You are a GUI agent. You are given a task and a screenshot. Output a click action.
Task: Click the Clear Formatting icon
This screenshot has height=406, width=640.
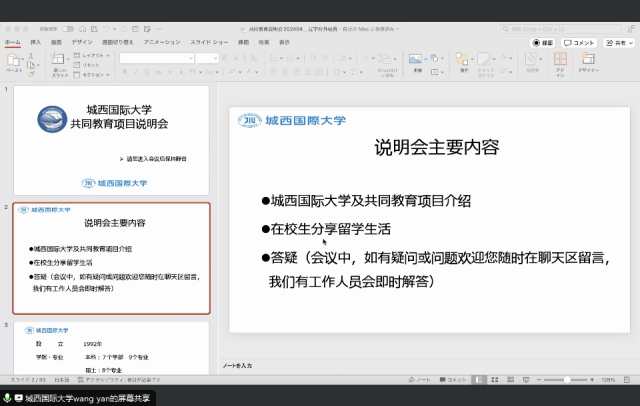click(x=253, y=58)
